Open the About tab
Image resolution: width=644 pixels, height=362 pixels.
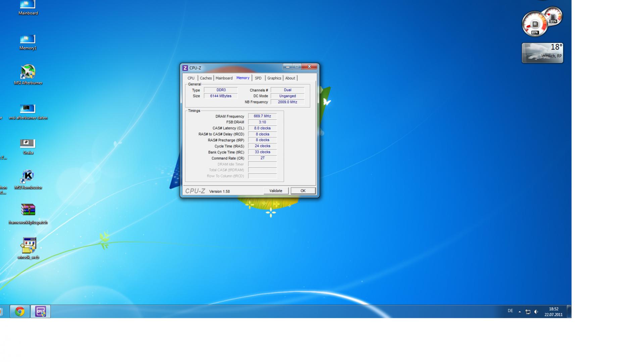[x=290, y=78]
